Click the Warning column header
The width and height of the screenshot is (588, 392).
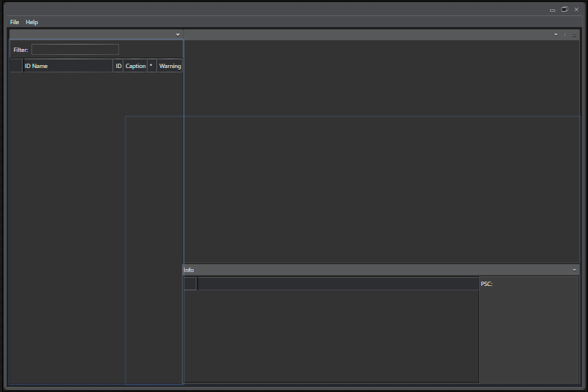(x=169, y=66)
